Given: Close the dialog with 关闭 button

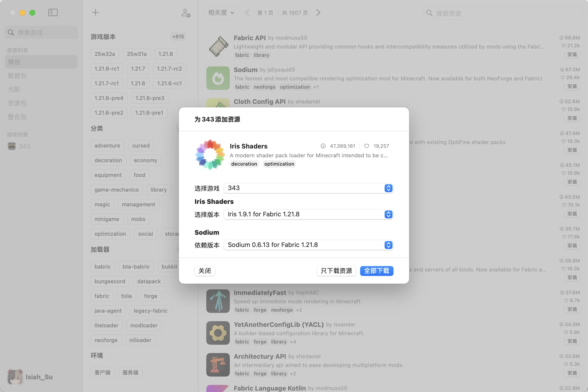Looking at the screenshot, I should (205, 271).
